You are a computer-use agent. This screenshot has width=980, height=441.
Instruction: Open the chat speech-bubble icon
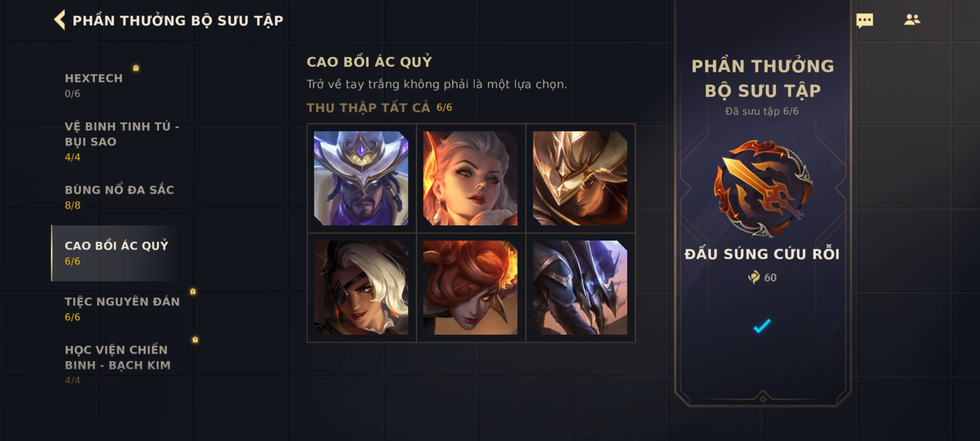(x=864, y=20)
